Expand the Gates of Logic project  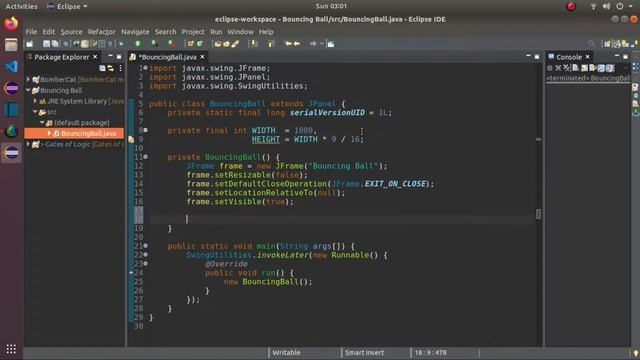(28, 144)
